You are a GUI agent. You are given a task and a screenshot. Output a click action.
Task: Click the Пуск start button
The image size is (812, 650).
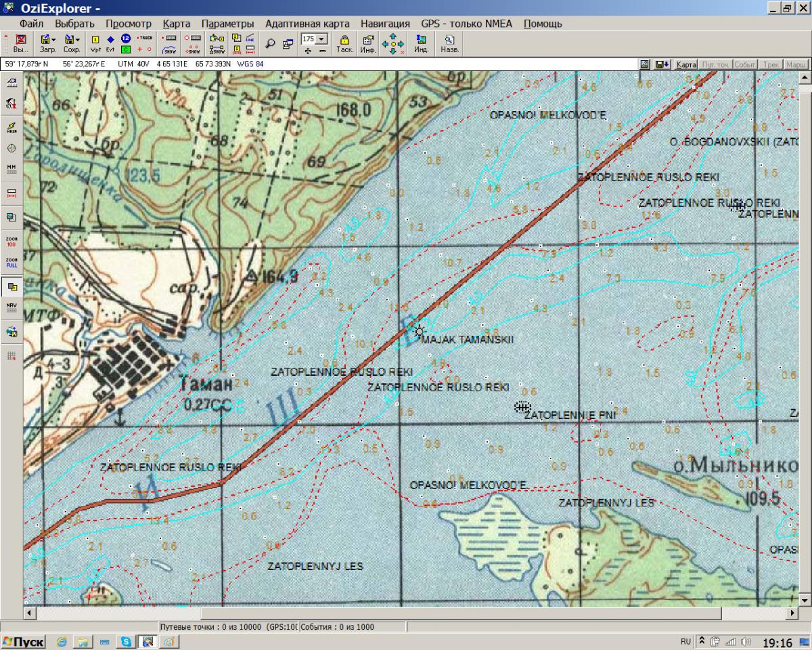click(x=24, y=642)
